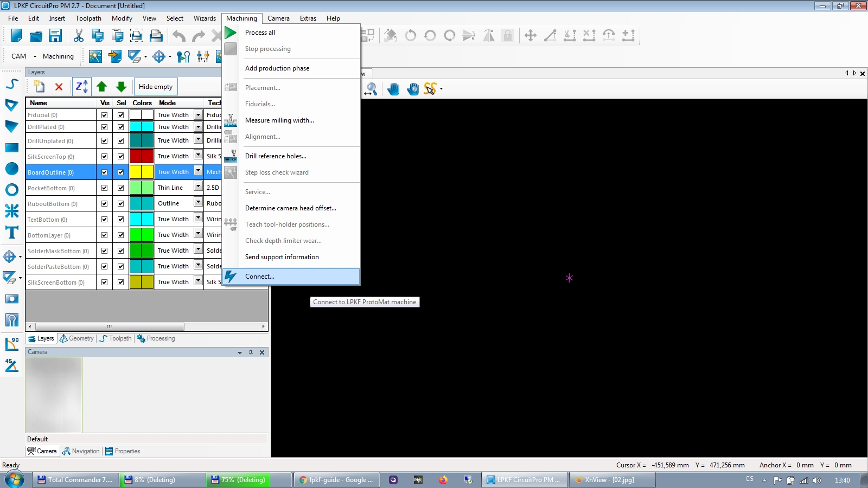The width and height of the screenshot is (868, 488).
Task: Open the Mode dropdown for SolderMaskBottom
Action: pyautogui.click(x=198, y=249)
